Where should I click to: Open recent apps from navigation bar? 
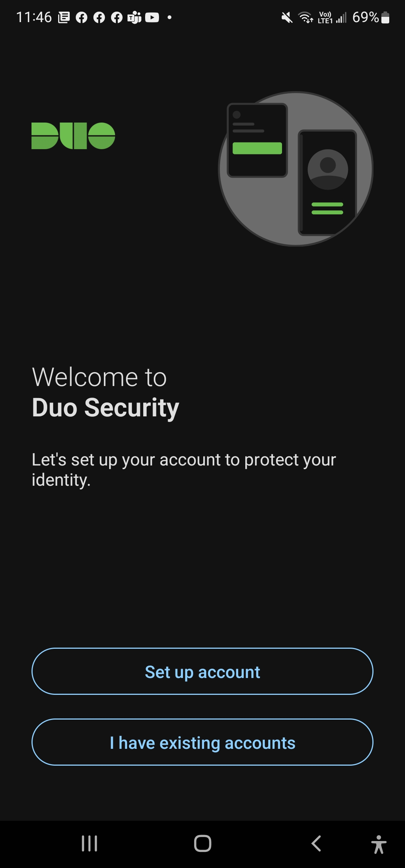pos(89,844)
